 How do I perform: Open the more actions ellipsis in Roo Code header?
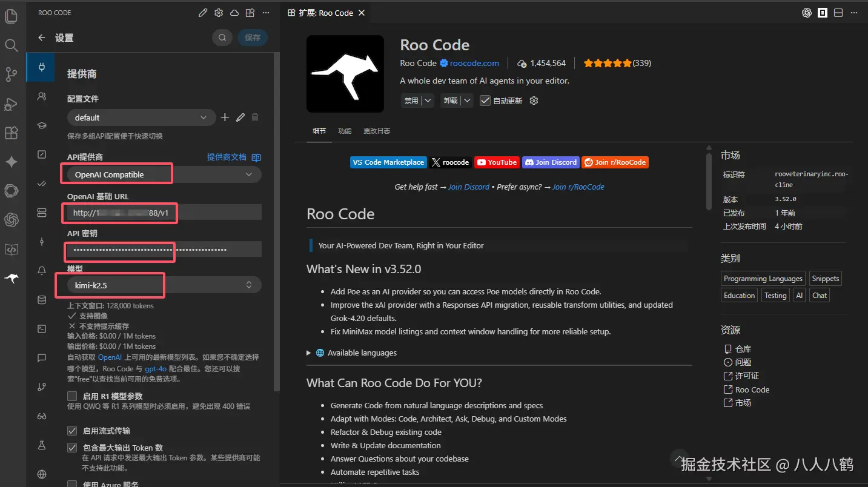(265, 13)
